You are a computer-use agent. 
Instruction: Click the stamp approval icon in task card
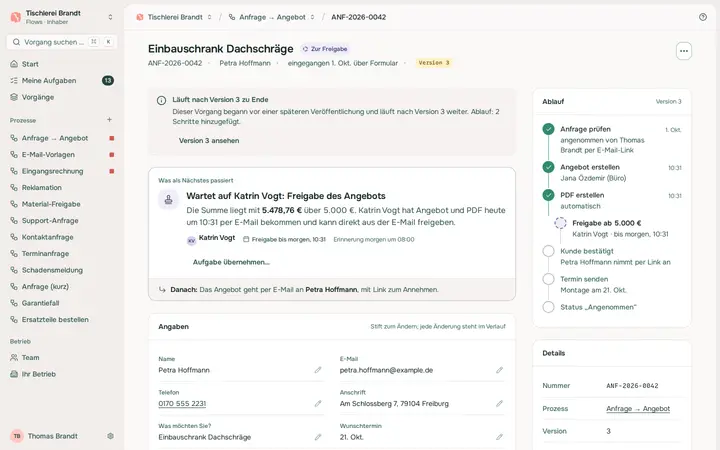click(x=169, y=200)
